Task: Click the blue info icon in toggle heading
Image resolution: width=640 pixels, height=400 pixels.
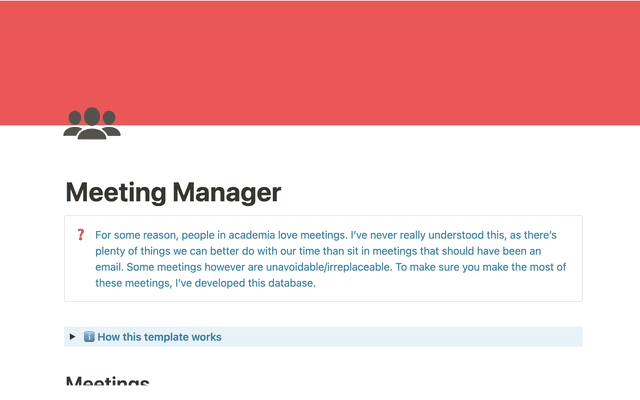Action: point(89,337)
